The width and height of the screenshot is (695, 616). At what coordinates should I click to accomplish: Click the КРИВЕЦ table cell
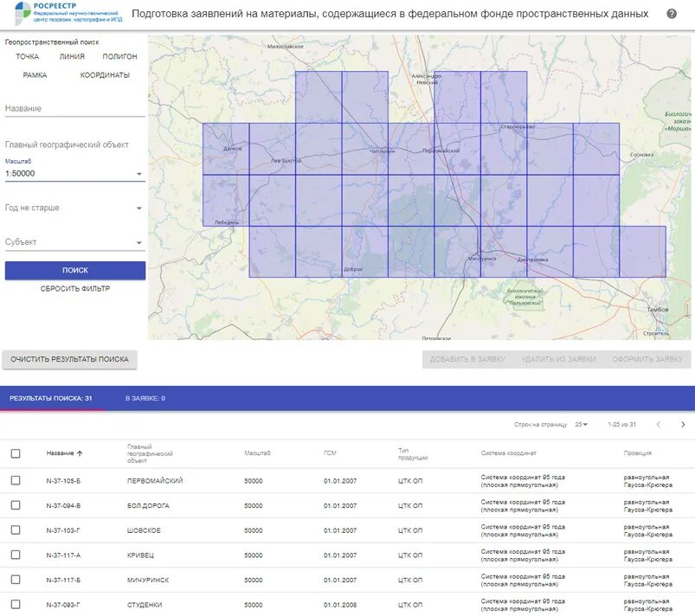pyautogui.click(x=140, y=555)
